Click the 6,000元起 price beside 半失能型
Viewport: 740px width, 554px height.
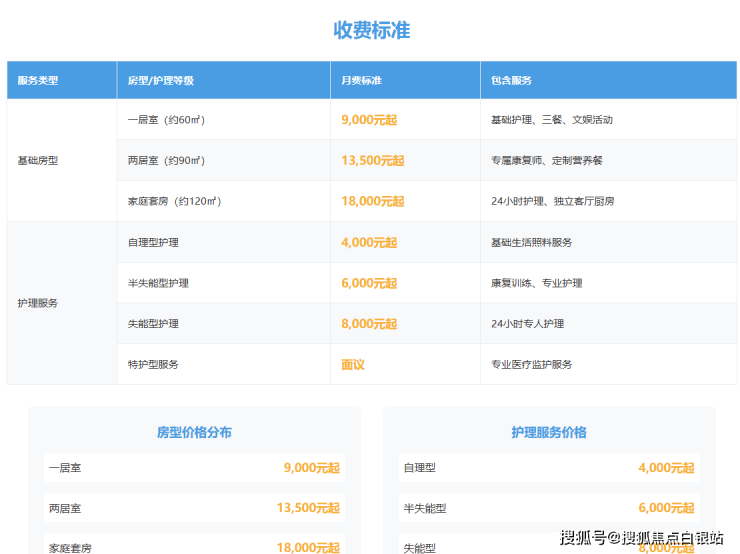pyautogui.click(x=666, y=508)
